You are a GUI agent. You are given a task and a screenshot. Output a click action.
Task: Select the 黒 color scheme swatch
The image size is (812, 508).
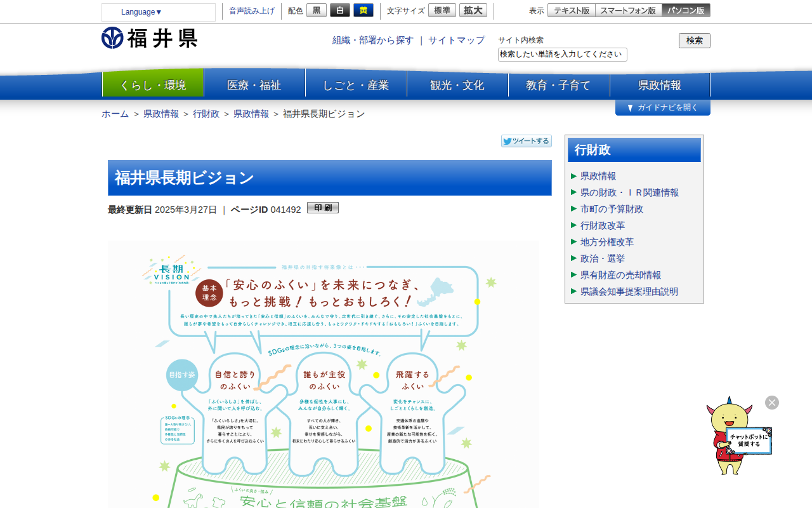point(317,10)
